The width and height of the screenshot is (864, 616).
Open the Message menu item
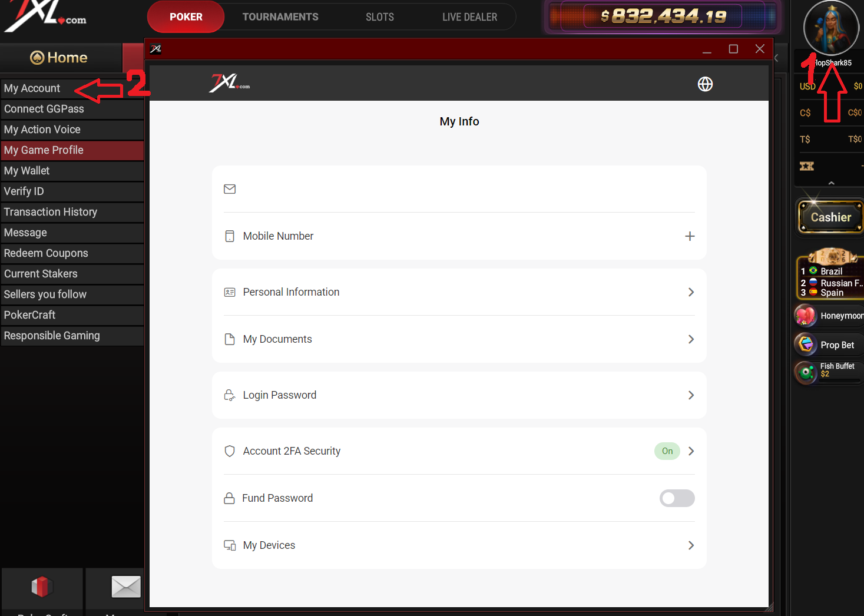[x=72, y=233]
